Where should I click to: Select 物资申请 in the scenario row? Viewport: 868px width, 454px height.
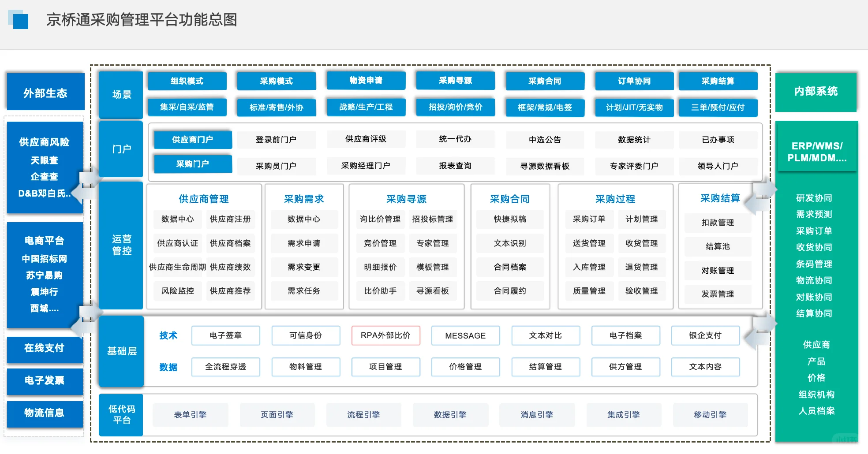tap(366, 81)
